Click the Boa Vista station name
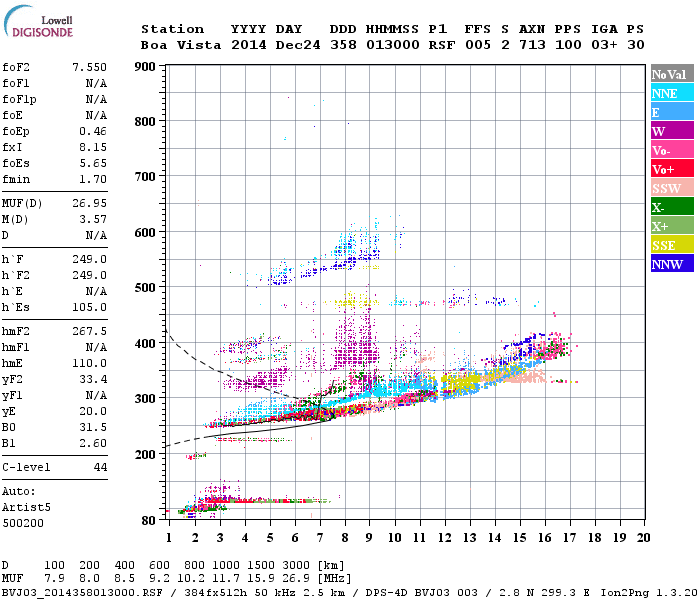The width and height of the screenshot is (700, 600). pos(181,45)
